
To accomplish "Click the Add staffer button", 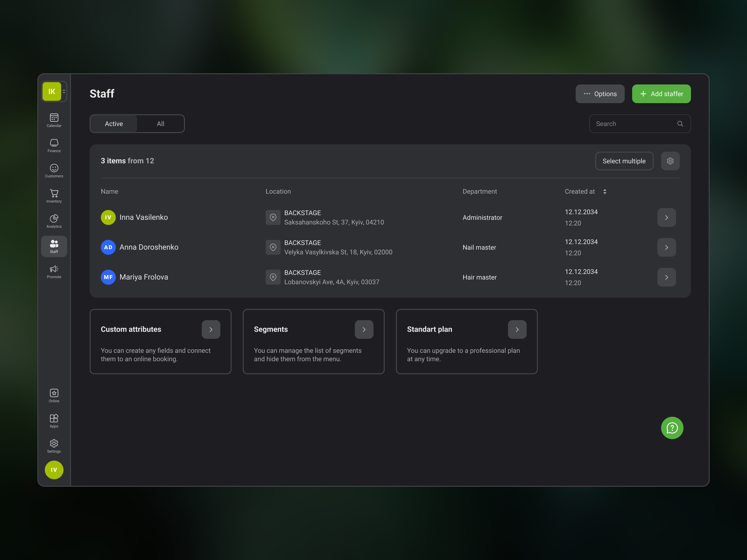I will click(661, 94).
